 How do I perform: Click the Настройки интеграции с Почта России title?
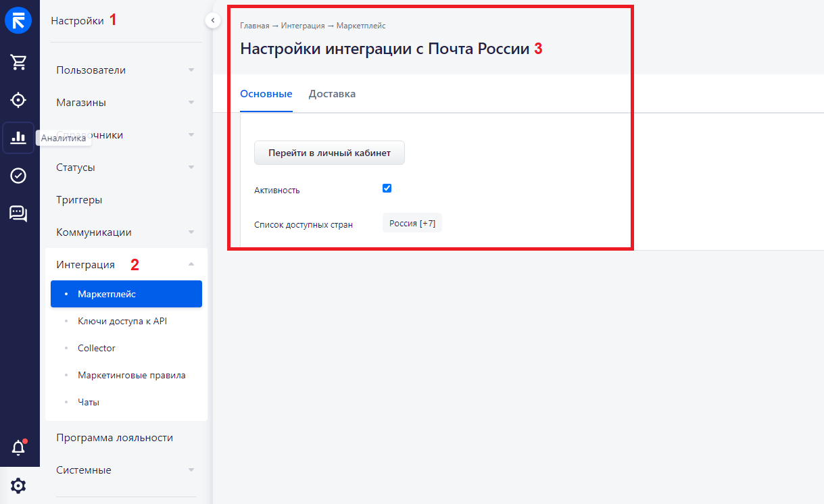385,49
